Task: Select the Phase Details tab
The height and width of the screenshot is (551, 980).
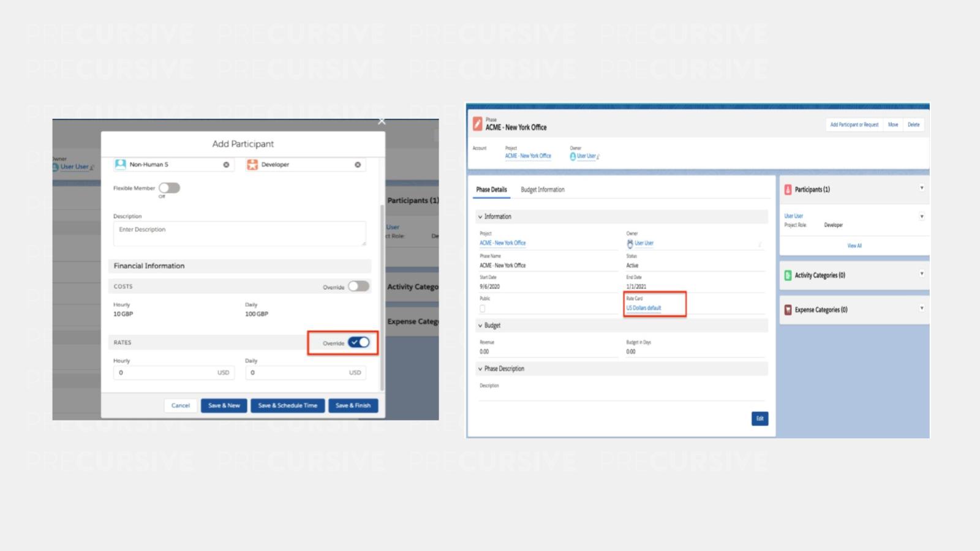Action: click(491, 190)
